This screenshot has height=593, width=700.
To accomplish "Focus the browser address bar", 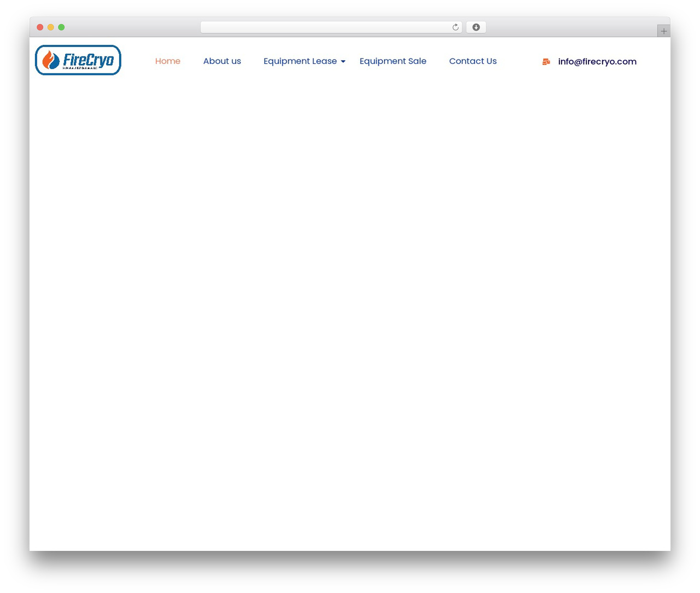I will pyautogui.click(x=331, y=27).
